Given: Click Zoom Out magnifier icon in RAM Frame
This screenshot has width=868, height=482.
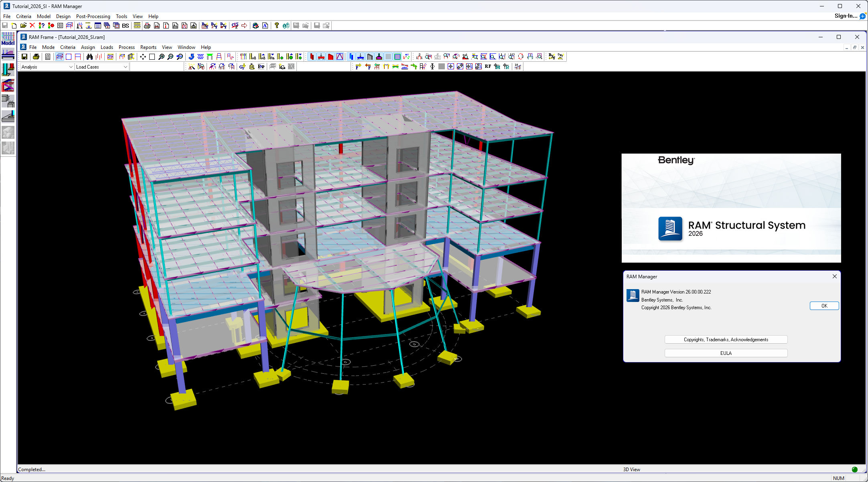Looking at the screenshot, I should coord(170,57).
